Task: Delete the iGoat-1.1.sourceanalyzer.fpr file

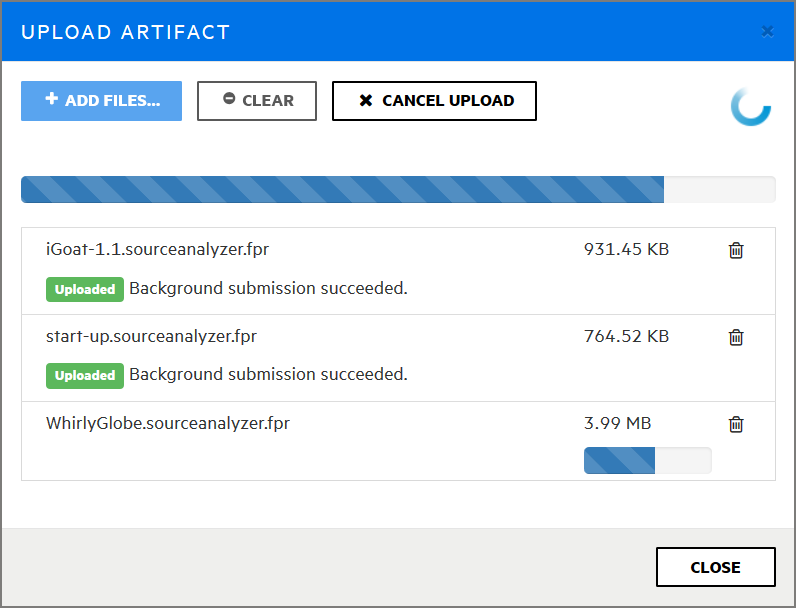Action: [736, 251]
